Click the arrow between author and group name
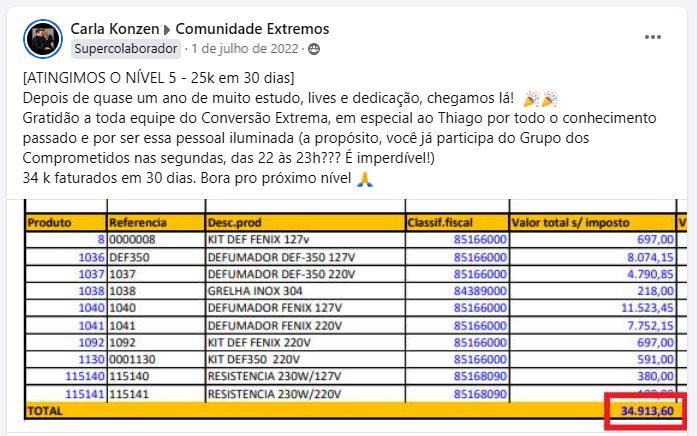This screenshot has height=436, width=697. [167, 30]
